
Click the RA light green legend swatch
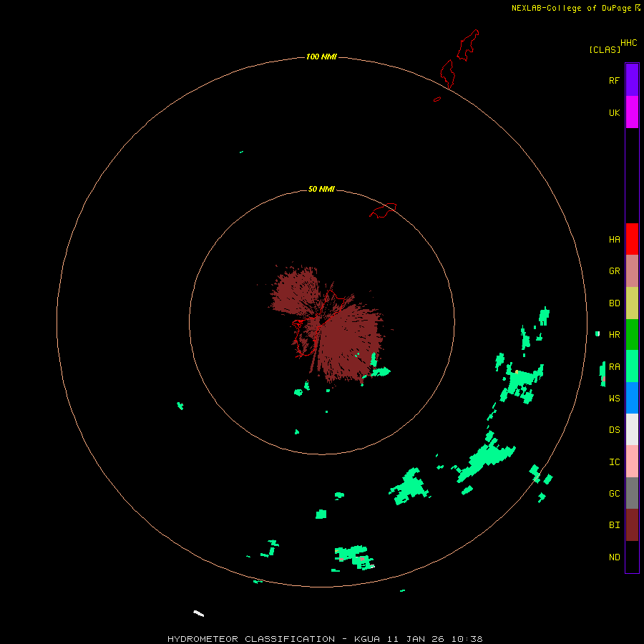(632, 366)
